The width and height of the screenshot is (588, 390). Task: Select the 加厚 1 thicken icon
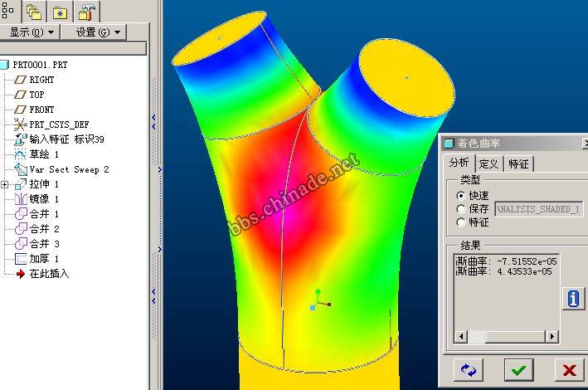click(x=20, y=259)
